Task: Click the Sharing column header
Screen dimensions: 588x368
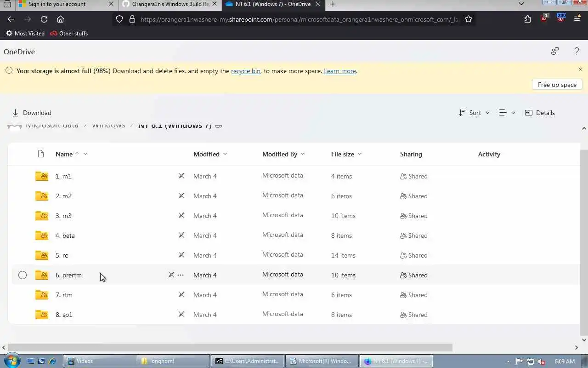Action: 411,154
